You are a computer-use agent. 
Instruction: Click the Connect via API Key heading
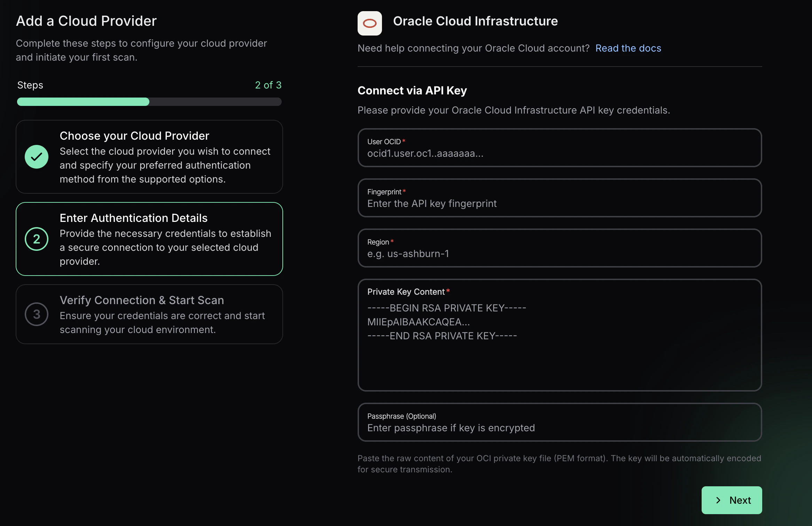[x=412, y=91]
